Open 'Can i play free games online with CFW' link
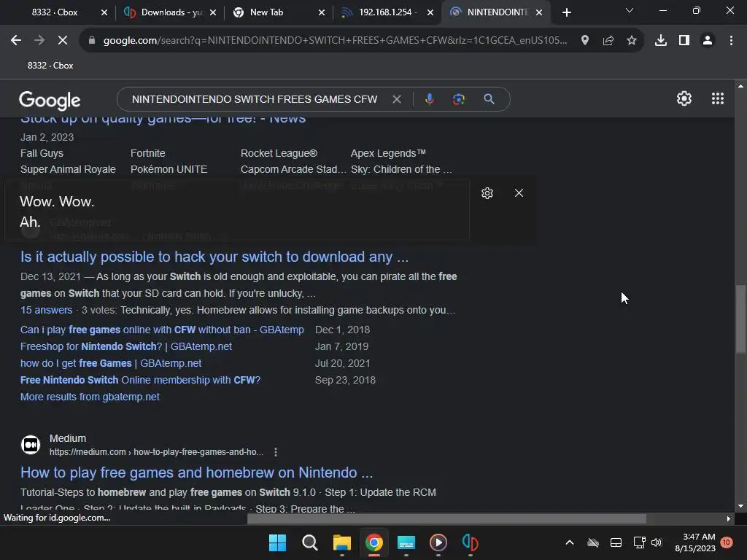 [x=162, y=330]
